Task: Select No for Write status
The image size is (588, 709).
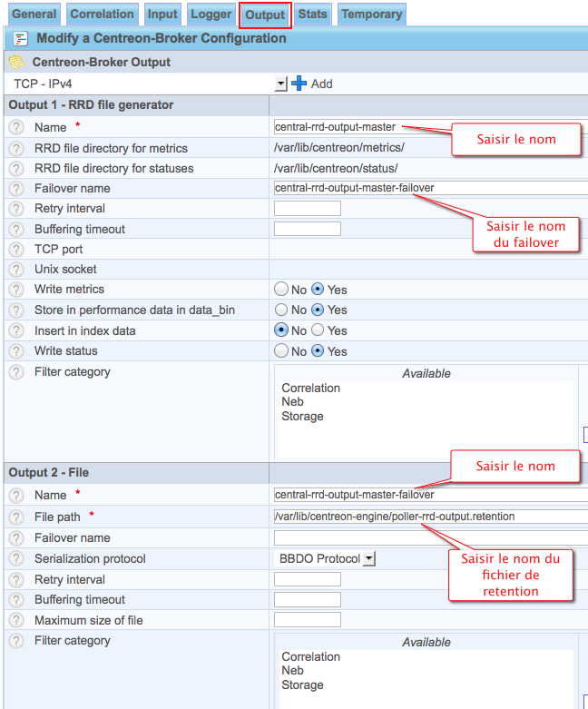Action: 281,351
